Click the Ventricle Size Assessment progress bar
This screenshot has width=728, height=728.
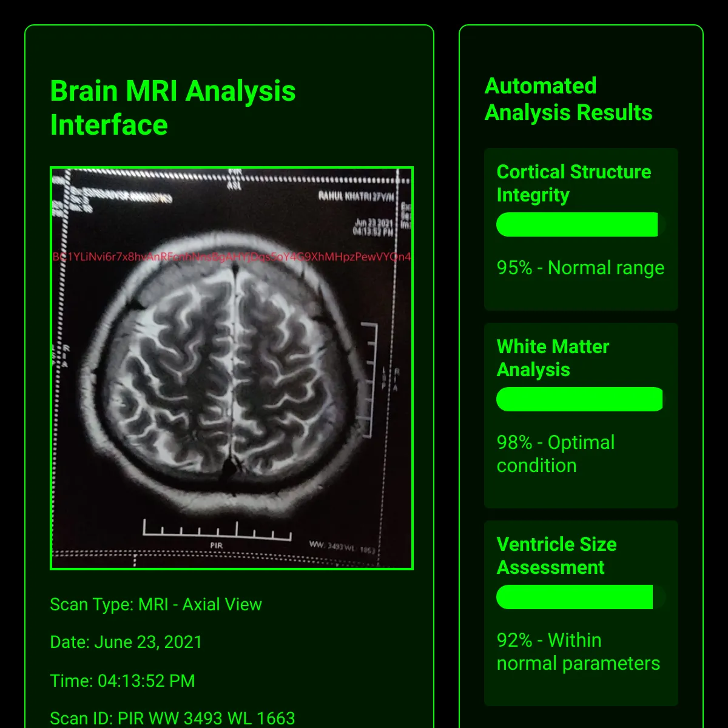tap(581, 597)
